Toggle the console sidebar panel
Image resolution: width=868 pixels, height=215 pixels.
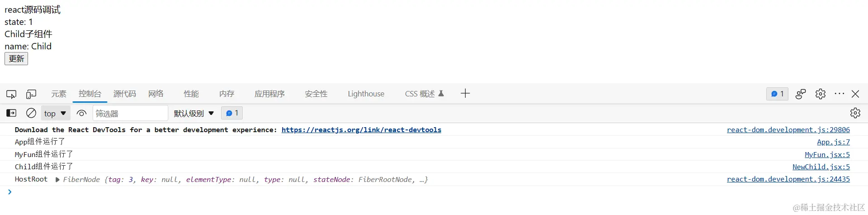(x=11, y=113)
